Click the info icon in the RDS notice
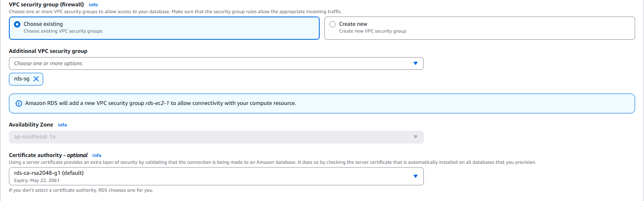The height and width of the screenshot is (201, 644). pos(19,103)
